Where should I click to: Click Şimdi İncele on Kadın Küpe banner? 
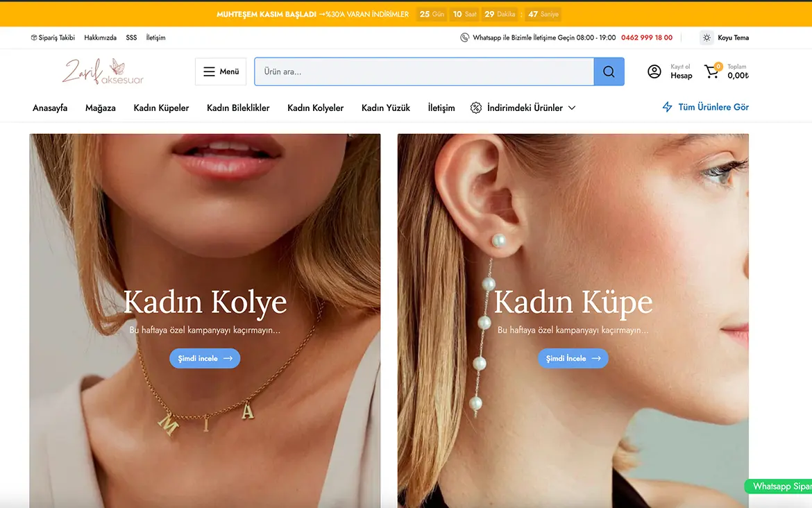[x=573, y=358]
